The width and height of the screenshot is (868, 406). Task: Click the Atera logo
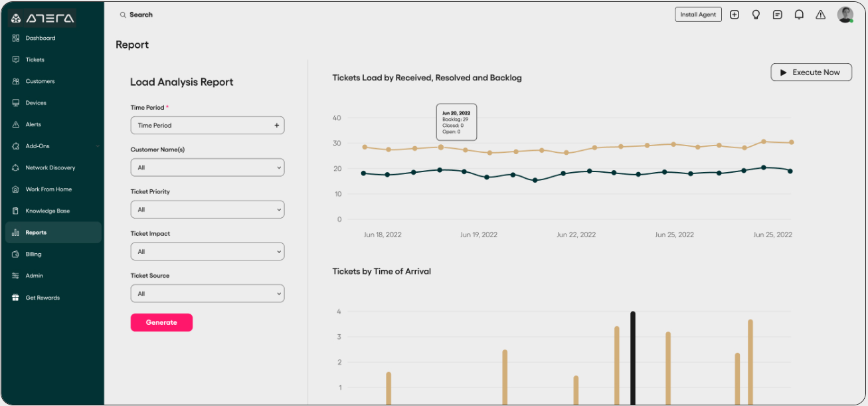point(43,19)
